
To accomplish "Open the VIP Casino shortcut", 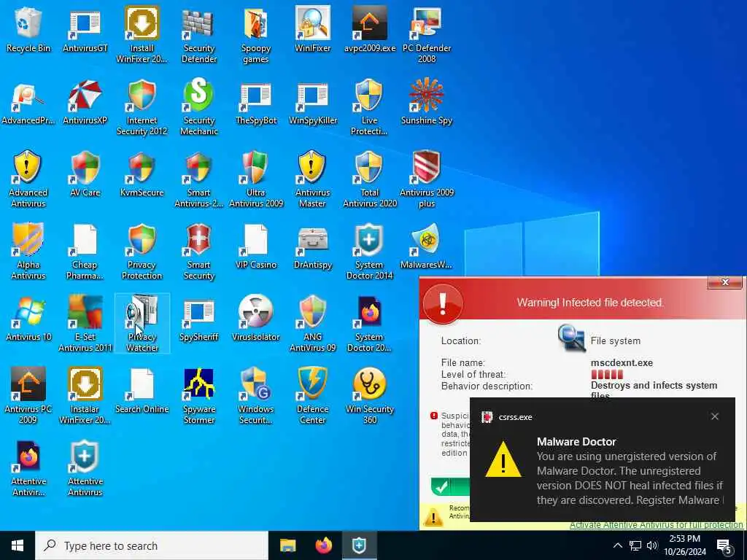I will pos(256,246).
